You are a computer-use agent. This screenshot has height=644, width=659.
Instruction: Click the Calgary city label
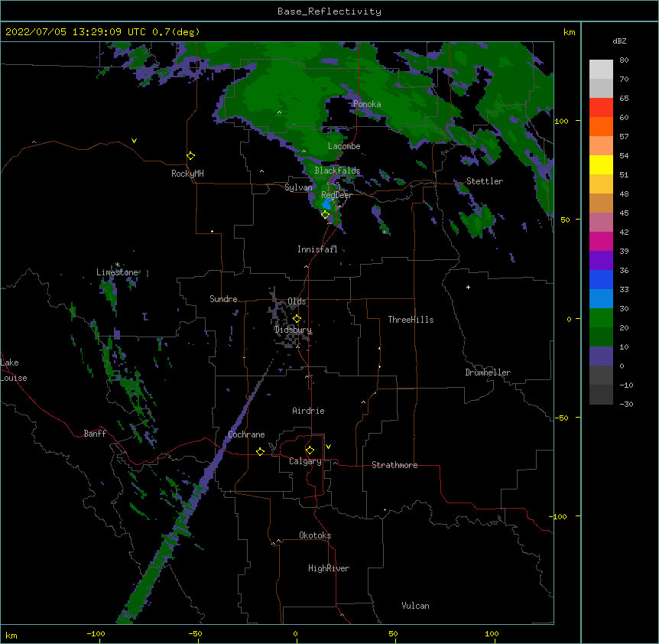306,461
